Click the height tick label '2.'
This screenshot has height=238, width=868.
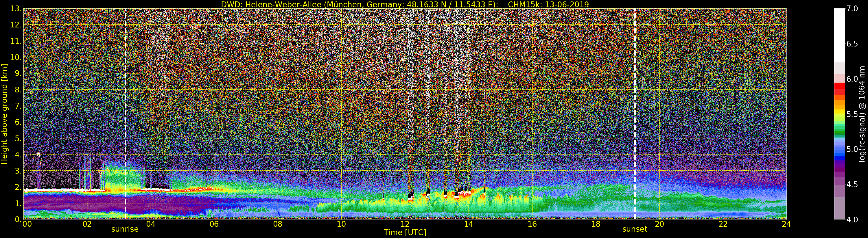click(18, 187)
